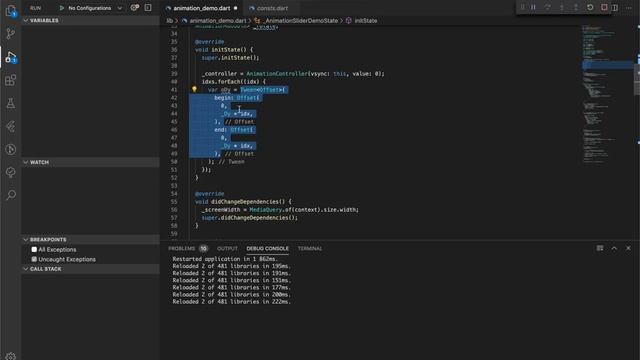Click the RUN label in sidebar header

coord(36,8)
